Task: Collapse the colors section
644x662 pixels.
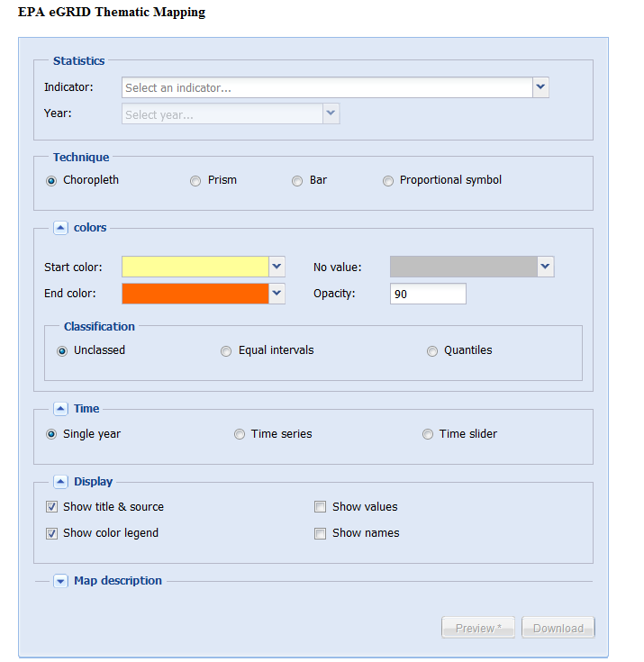Action: 60,228
